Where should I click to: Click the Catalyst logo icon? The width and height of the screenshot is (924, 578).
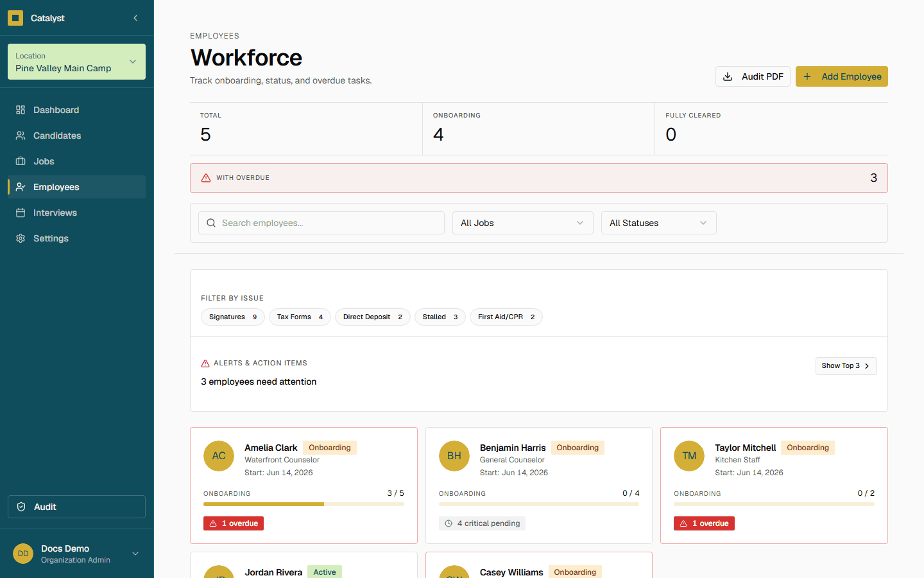(15, 18)
